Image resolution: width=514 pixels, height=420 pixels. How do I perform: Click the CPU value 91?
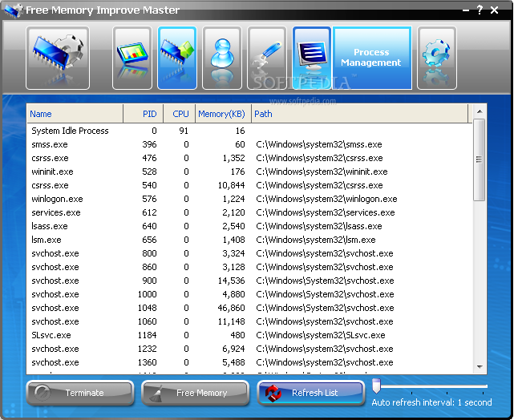pos(184,131)
